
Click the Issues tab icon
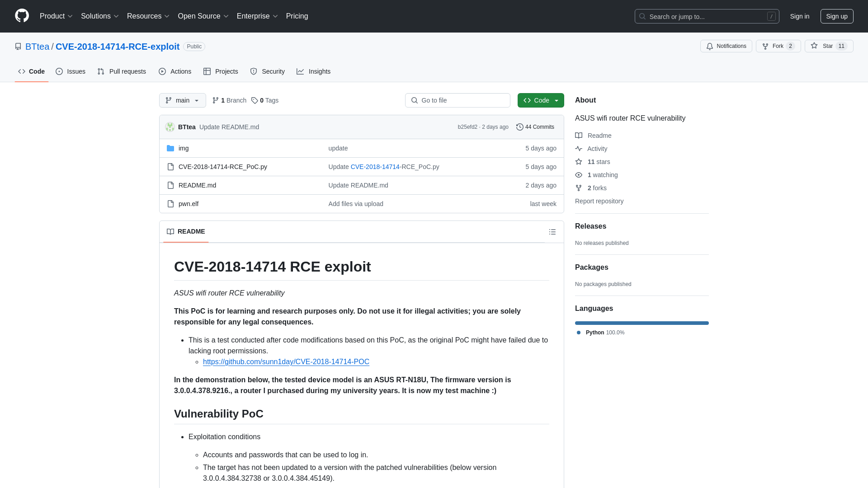[x=59, y=71]
